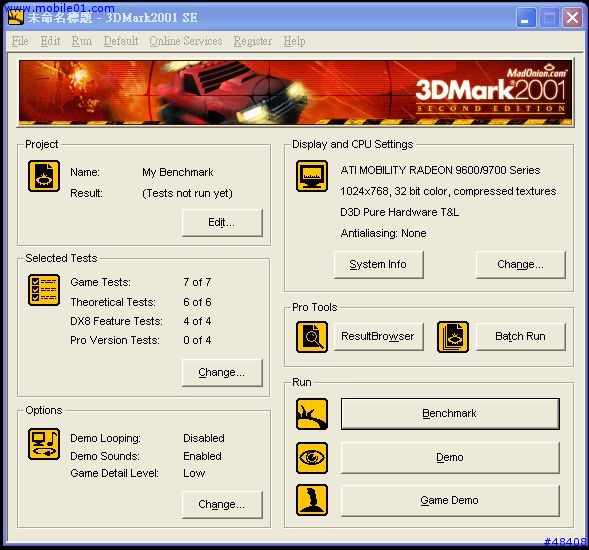Open the Register menu

[252, 41]
